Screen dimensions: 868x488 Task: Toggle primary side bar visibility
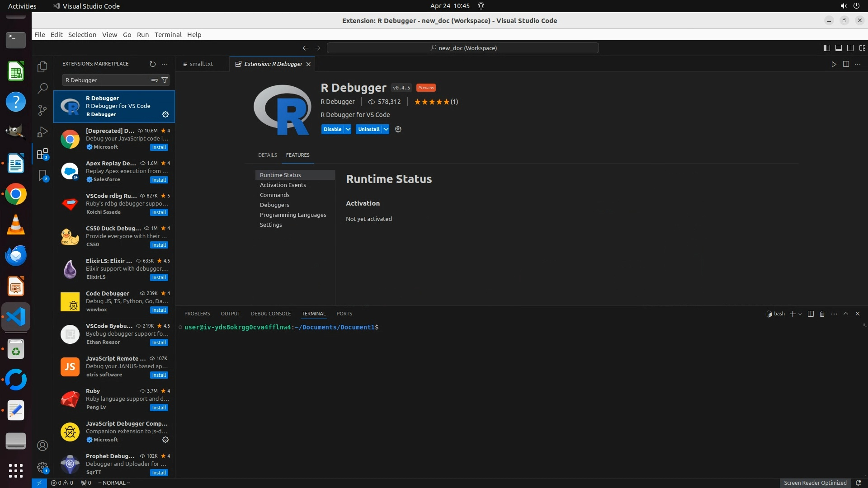(x=826, y=48)
